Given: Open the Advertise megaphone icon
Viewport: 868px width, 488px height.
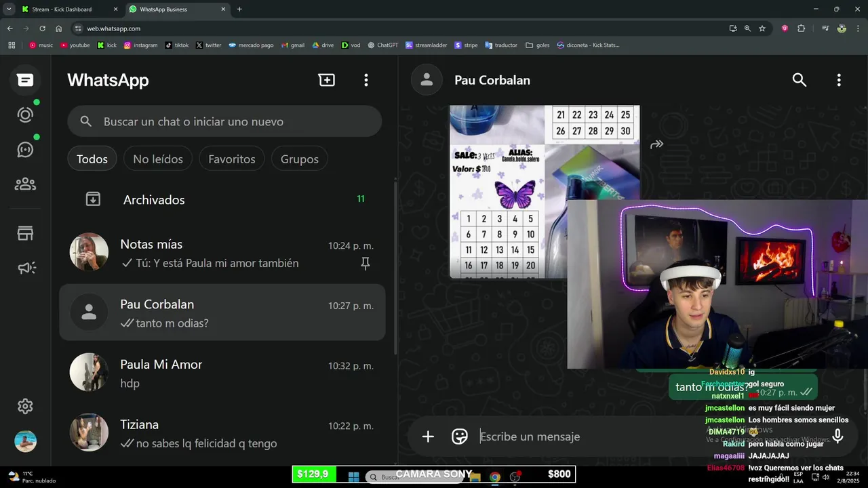Looking at the screenshot, I should [x=25, y=268].
